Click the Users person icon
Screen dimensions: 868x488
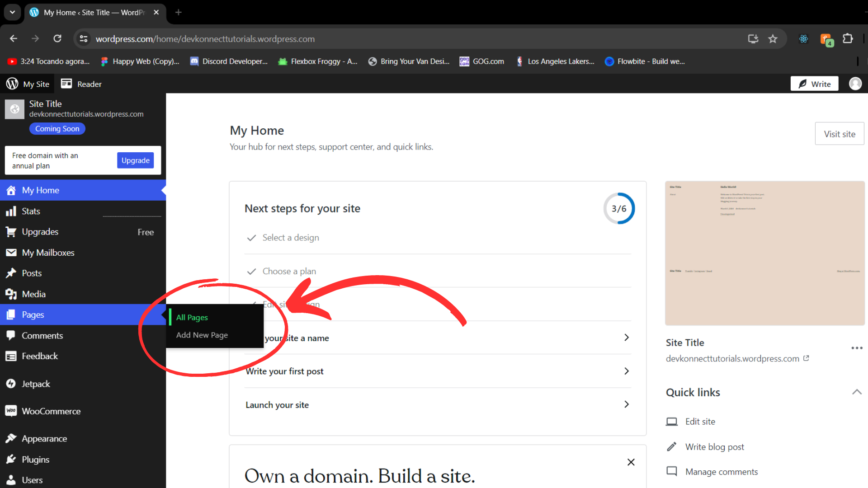click(x=11, y=480)
